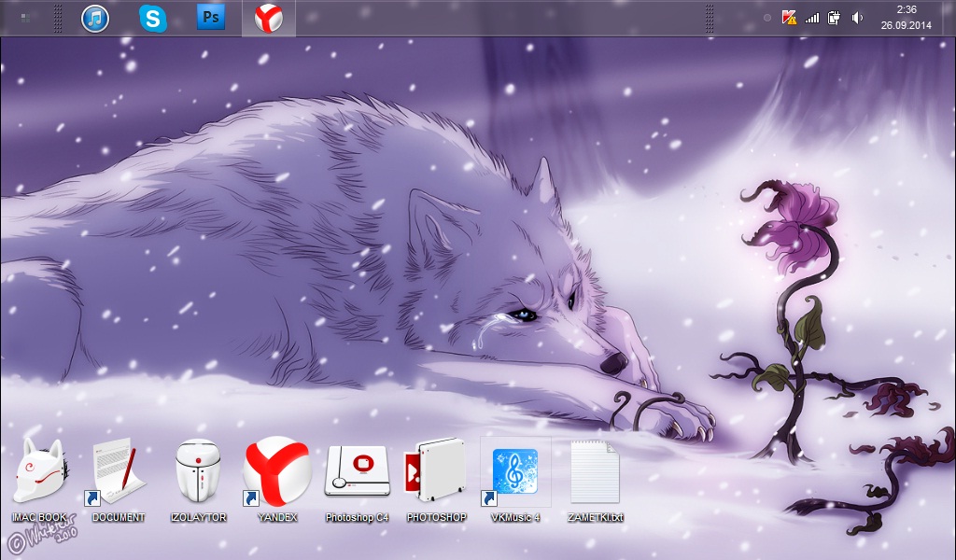
Task: Select the IMAC BOOK desktop icon
Action: click(39, 480)
